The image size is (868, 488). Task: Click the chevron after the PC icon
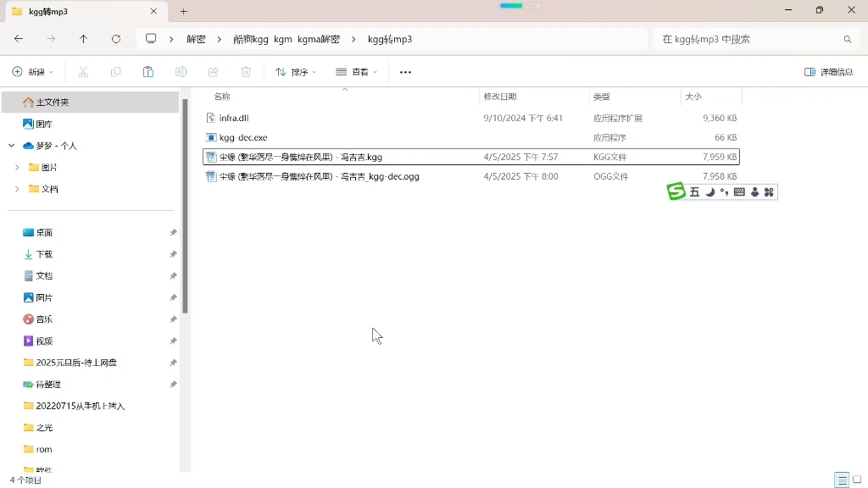coord(171,39)
